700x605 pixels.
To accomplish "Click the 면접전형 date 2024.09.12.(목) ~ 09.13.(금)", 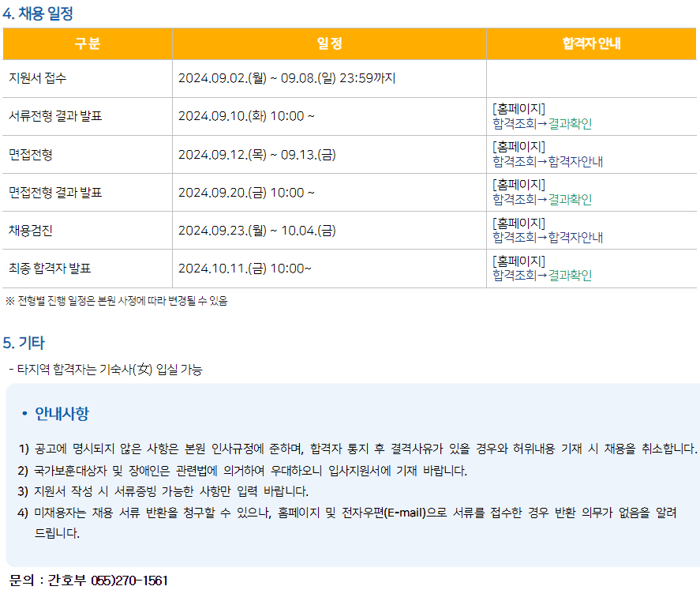I will tap(256, 155).
